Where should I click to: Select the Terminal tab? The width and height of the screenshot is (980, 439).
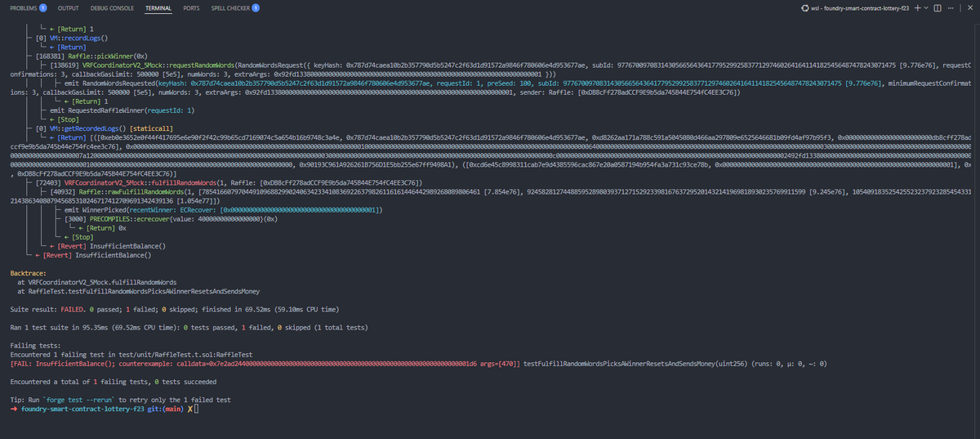click(158, 8)
